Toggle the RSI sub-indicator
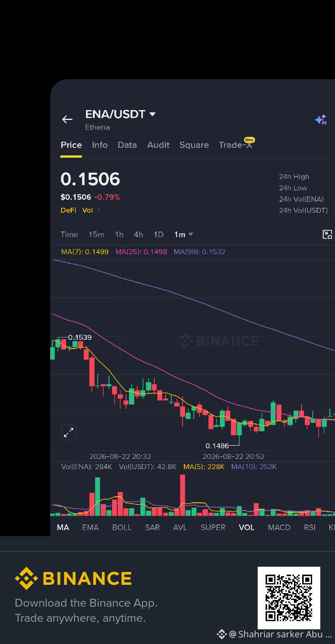Screen dimensions: 335x644 (x=310, y=527)
